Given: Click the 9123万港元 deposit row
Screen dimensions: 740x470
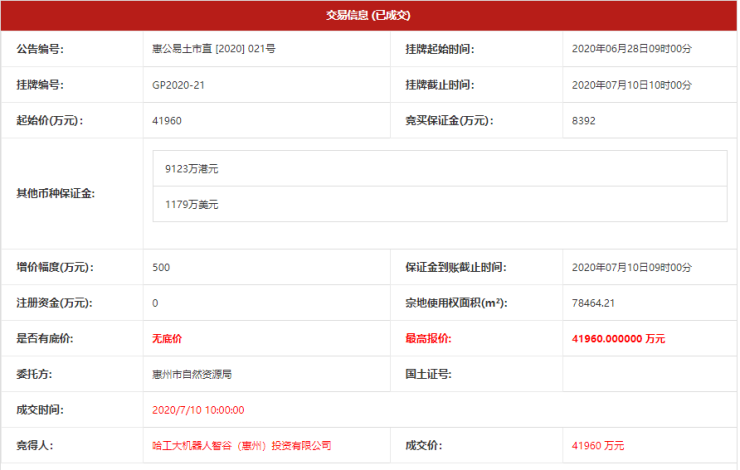Looking at the screenshot, I should [x=439, y=169].
